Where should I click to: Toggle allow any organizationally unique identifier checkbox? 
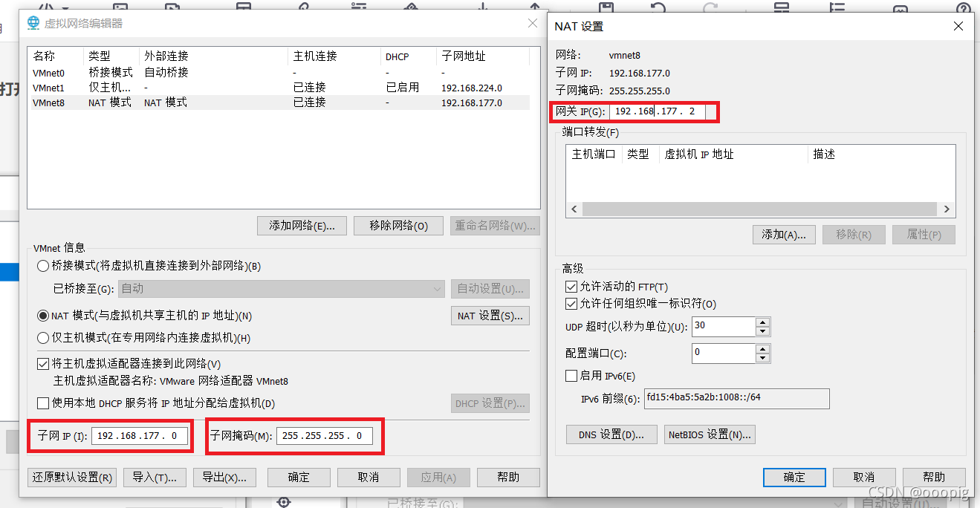(571, 304)
